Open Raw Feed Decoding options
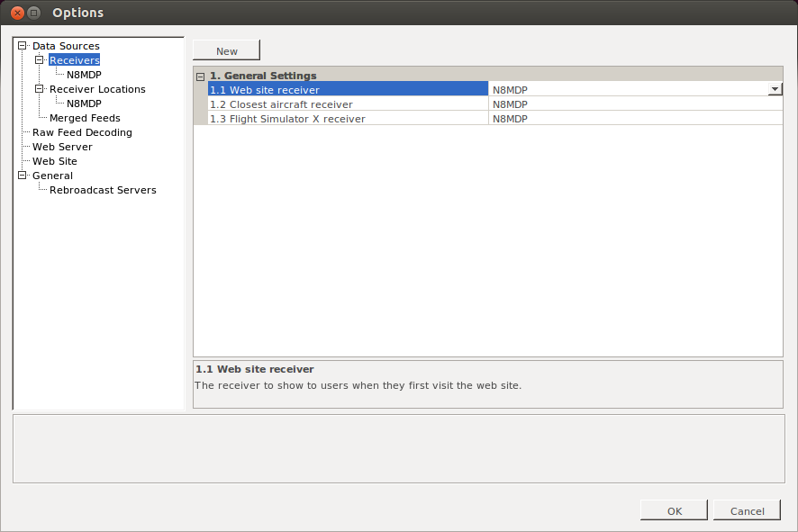798x532 pixels. (x=82, y=132)
